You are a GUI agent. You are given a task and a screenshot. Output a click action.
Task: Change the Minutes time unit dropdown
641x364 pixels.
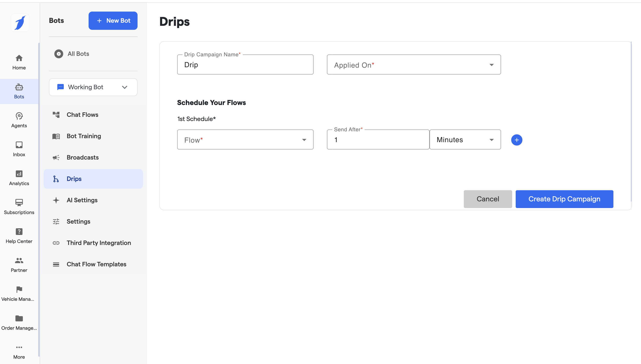coord(465,140)
